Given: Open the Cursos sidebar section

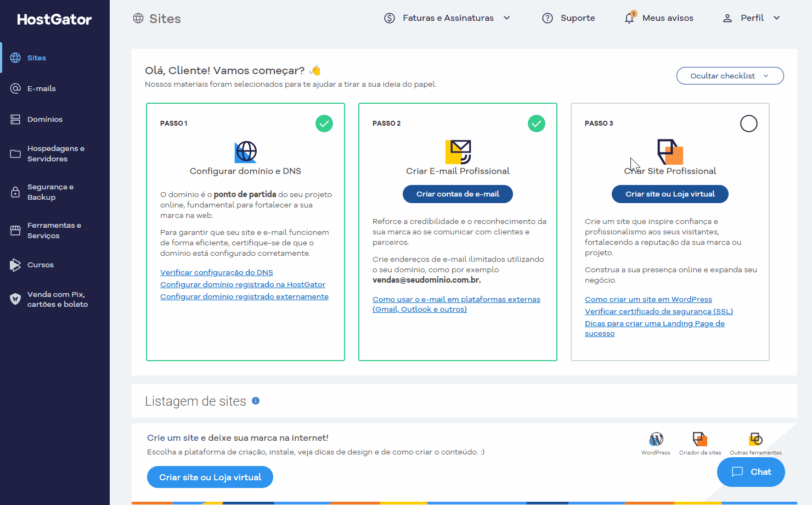Looking at the screenshot, I should pos(55,265).
